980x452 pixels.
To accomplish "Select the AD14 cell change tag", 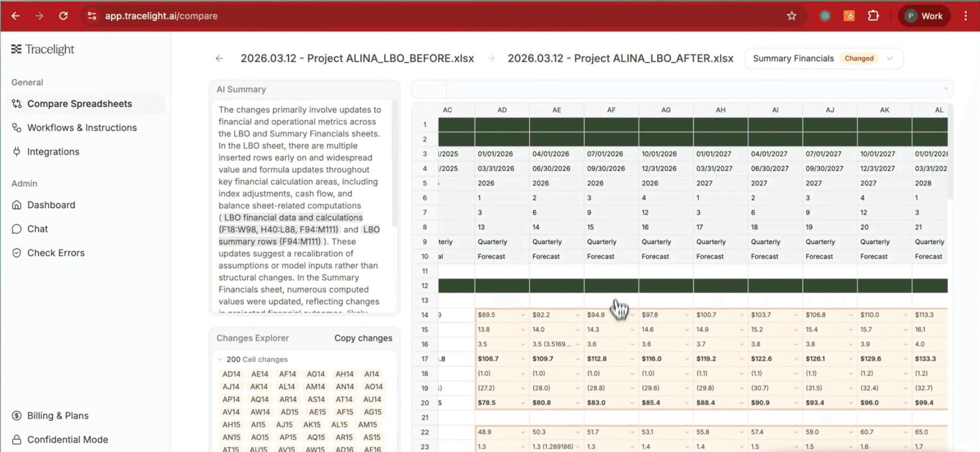I will click(231, 374).
